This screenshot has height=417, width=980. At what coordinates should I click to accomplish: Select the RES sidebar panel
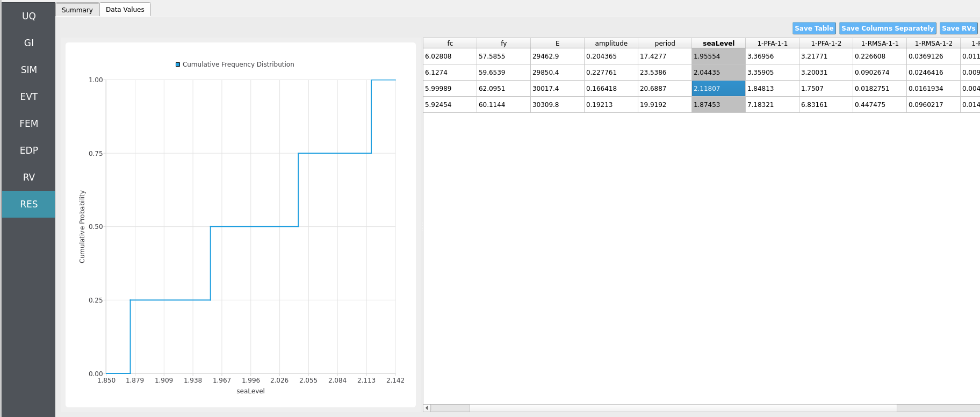pos(28,204)
